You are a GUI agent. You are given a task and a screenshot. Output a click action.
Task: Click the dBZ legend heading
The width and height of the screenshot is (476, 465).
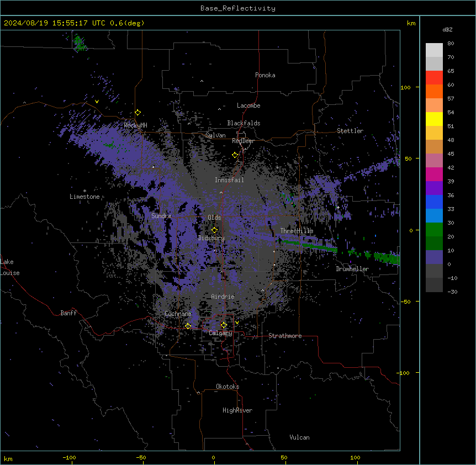447,30
